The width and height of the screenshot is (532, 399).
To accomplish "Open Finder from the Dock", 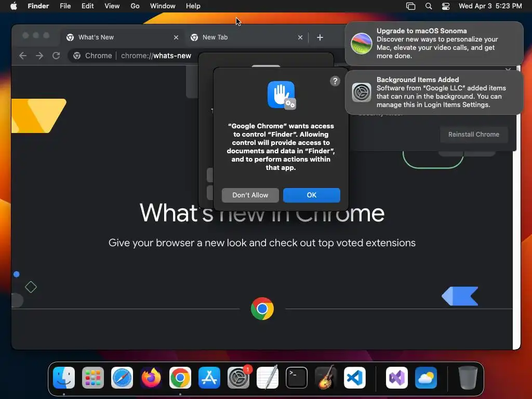I will [x=64, y=378].
